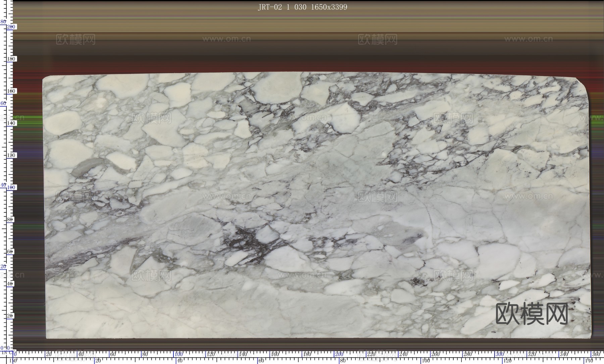Click the 40 mark on horizontal cm ruler

point(81,354)
